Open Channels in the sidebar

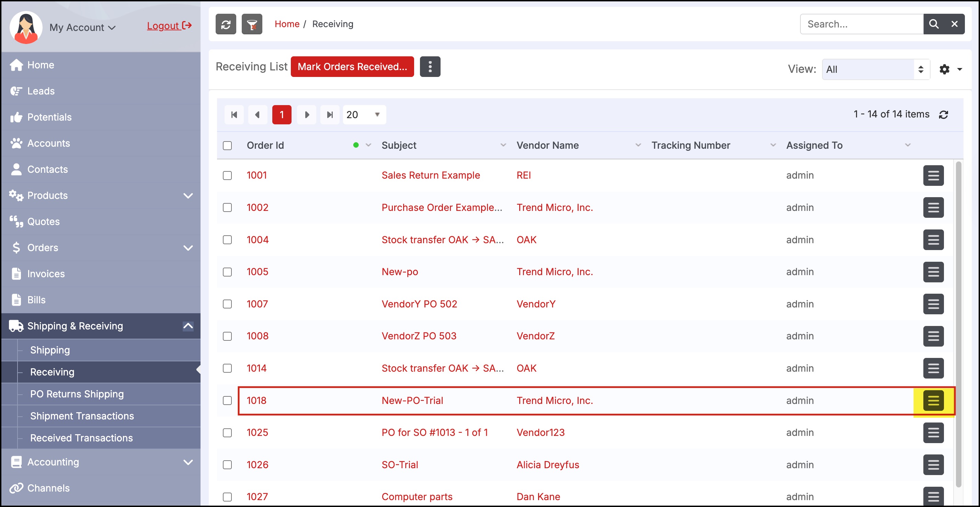(x=100, y=488)
